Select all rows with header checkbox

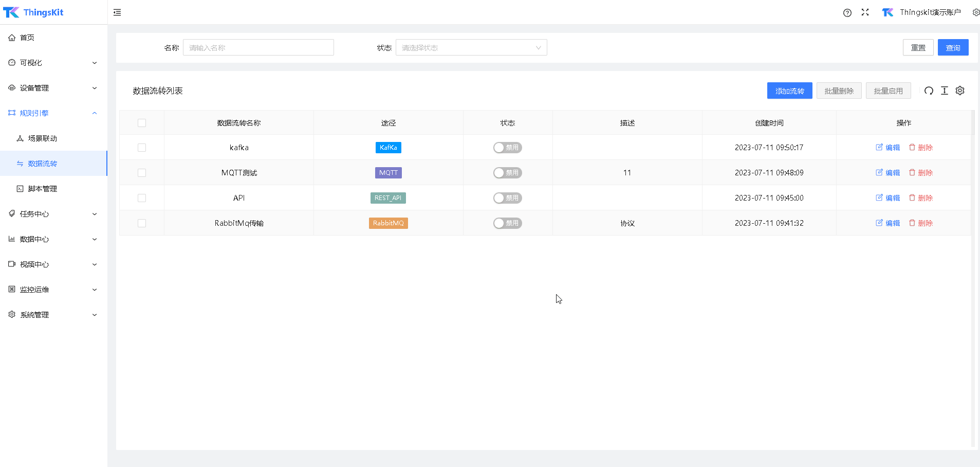click(142, 123)
